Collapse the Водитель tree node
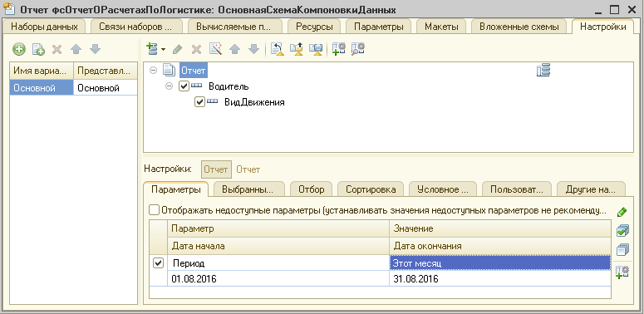644x314 pixels. tap(170, 86)
